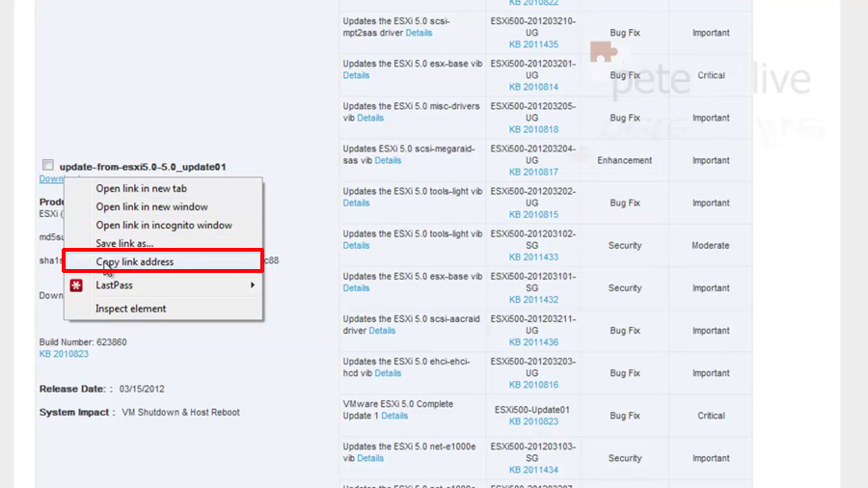
Task: Open KB 2011433 article link
Action: (533, 258)
